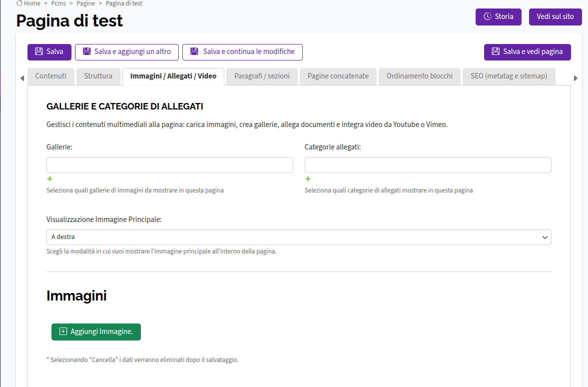The image size is (588, 387).
Task: Open the Pagine concatenate tab
Action: pos(338,76)
